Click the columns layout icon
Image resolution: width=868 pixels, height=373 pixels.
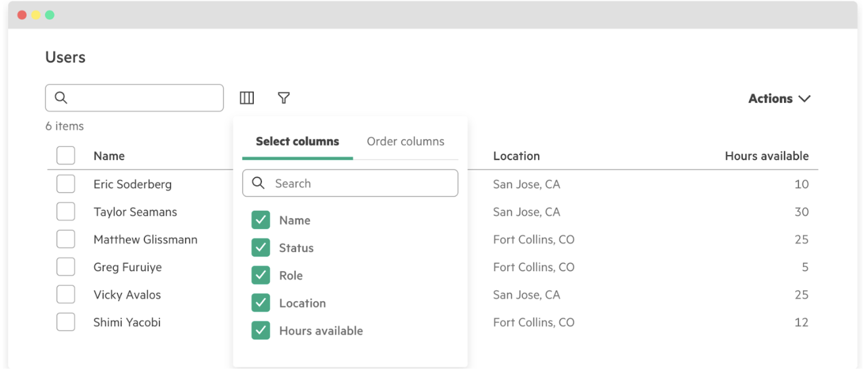tap(247, 98)
